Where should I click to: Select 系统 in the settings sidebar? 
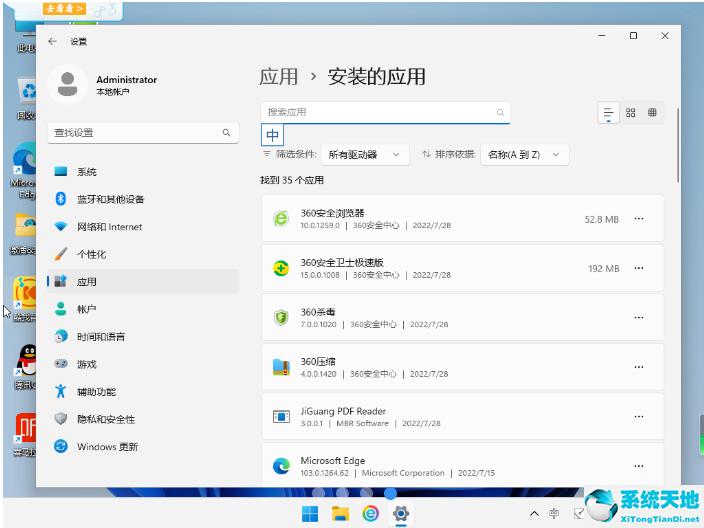pos(87,172)
